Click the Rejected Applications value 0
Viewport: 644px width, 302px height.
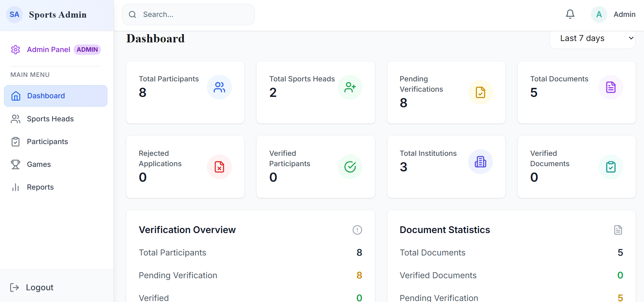[x=143, y=177]
